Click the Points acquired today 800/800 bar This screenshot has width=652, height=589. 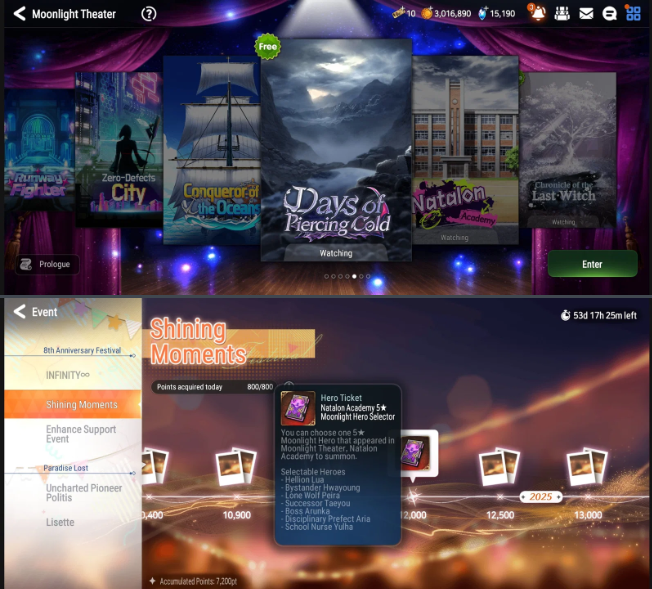(213, 387)
